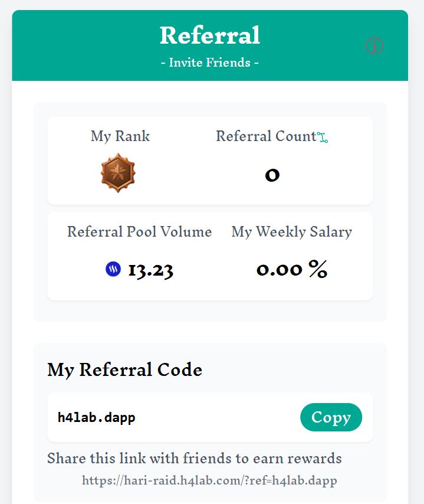Click the Referral Pool Volume label

click(139, 232)
